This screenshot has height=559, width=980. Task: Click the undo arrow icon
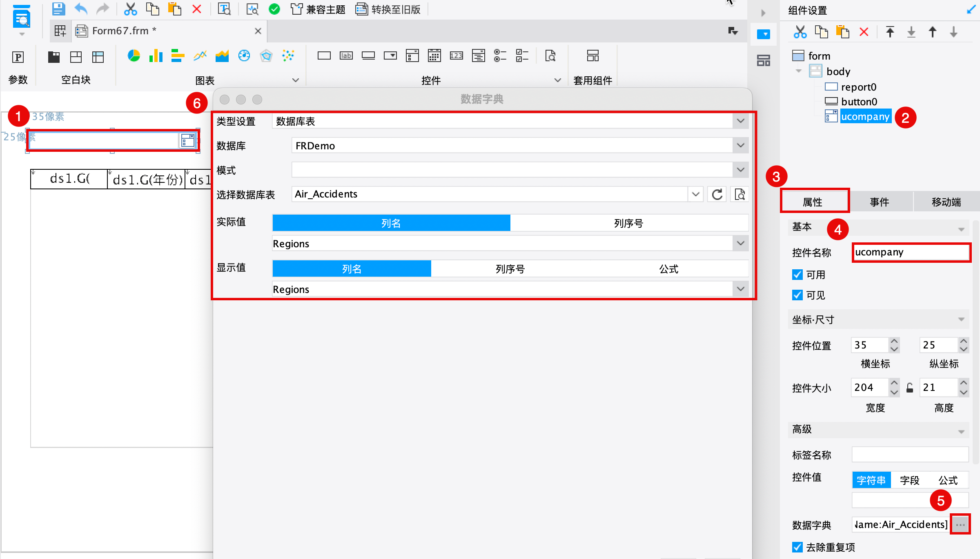(x=81, y=9)
